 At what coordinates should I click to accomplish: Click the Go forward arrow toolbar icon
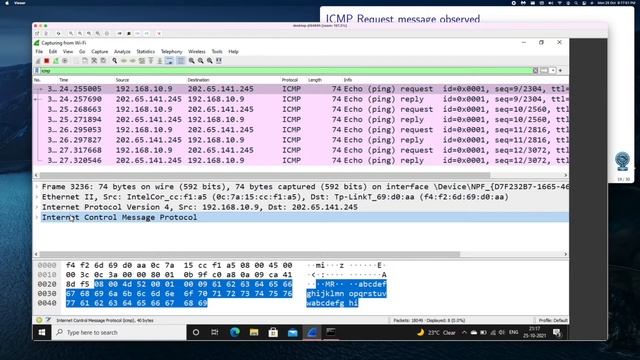pyautogui.click(x=133, y=61)
